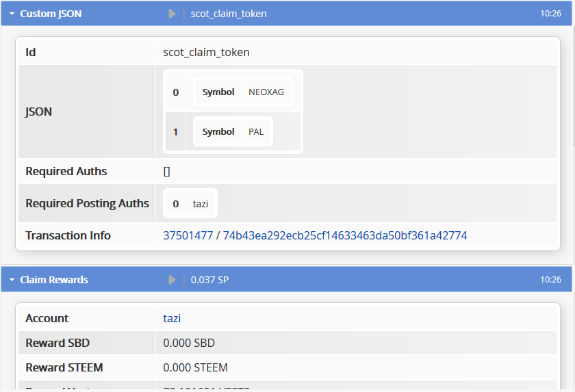Click the Reward SBD 0.000 SBD value
This screenshot has width=575, height=392.
pyautogui.click(x=190, y=343)
